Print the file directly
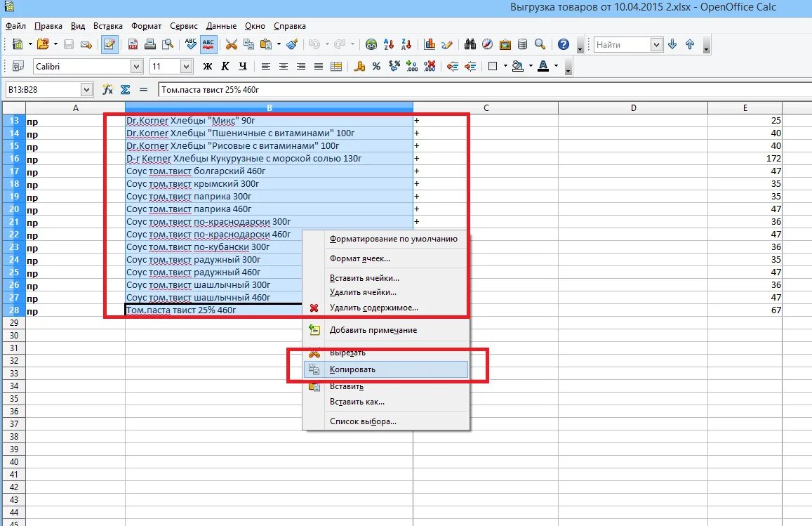Screen dimensions: 812x526 tap(150, 44)
